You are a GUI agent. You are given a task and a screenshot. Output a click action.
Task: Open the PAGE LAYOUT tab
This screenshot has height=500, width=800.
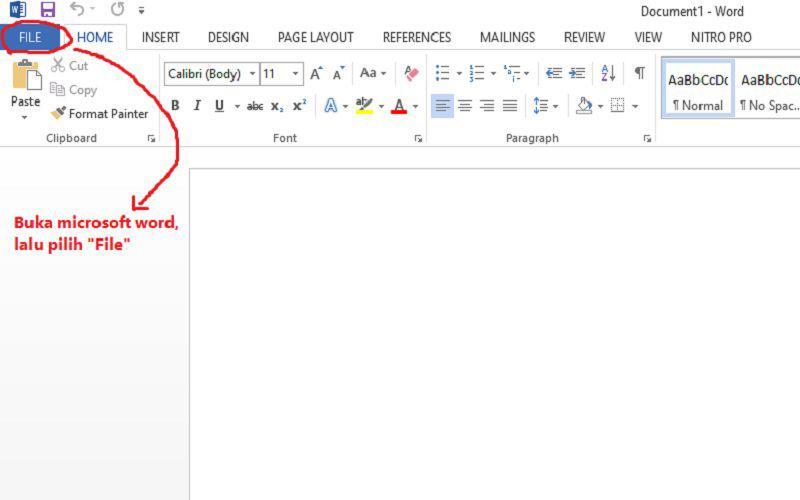click(x=315, y=37)
